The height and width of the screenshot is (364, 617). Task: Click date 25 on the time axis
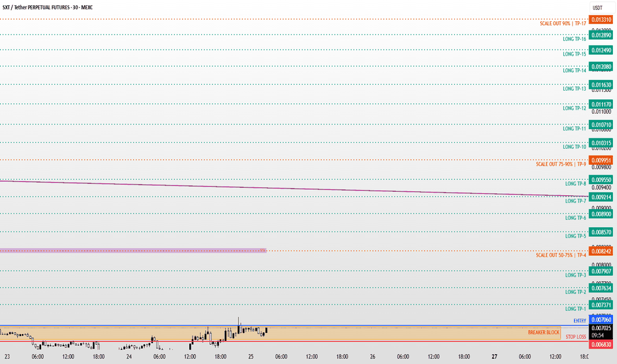tap(251, 357)
